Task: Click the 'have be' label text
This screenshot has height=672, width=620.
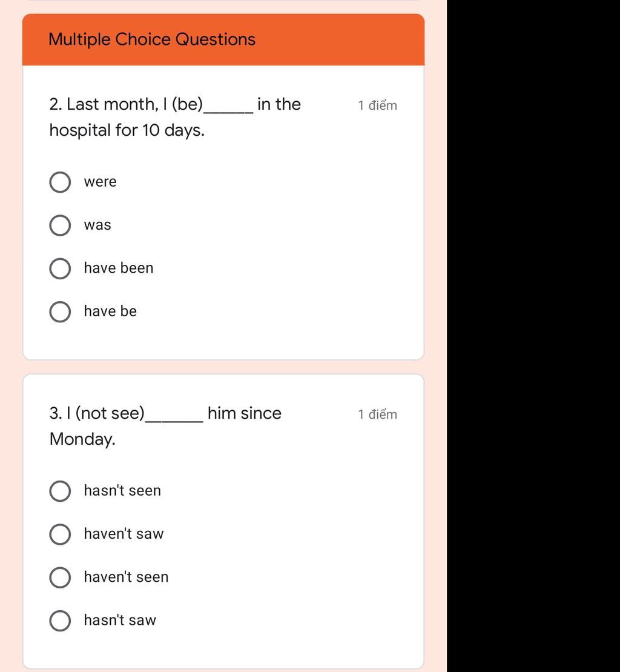Action: click(x=110, y=311)
